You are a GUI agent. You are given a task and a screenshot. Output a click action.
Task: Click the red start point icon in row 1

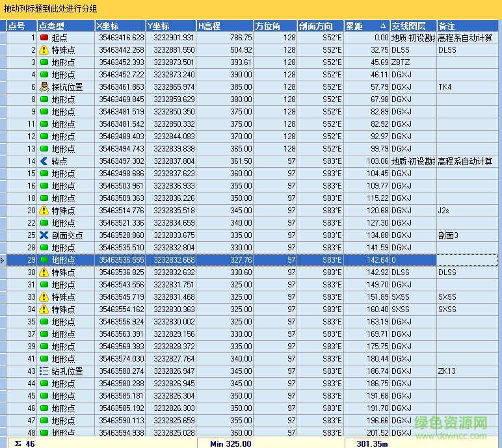44,38
